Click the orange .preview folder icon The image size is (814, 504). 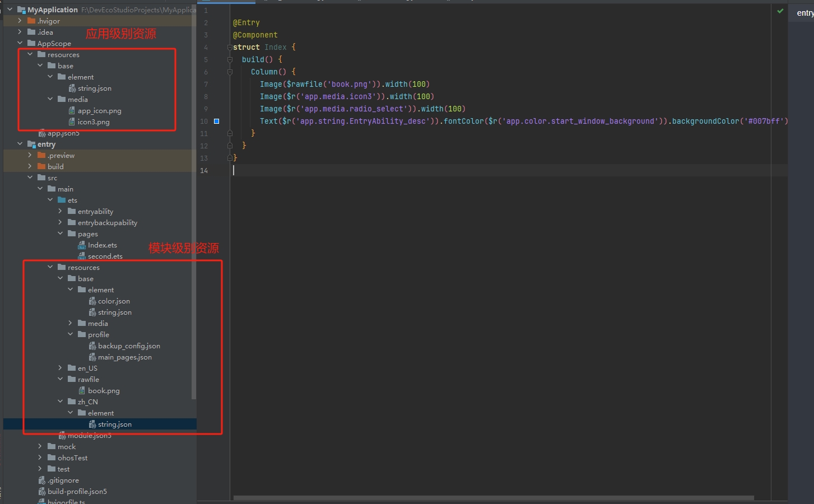[41, 155]
